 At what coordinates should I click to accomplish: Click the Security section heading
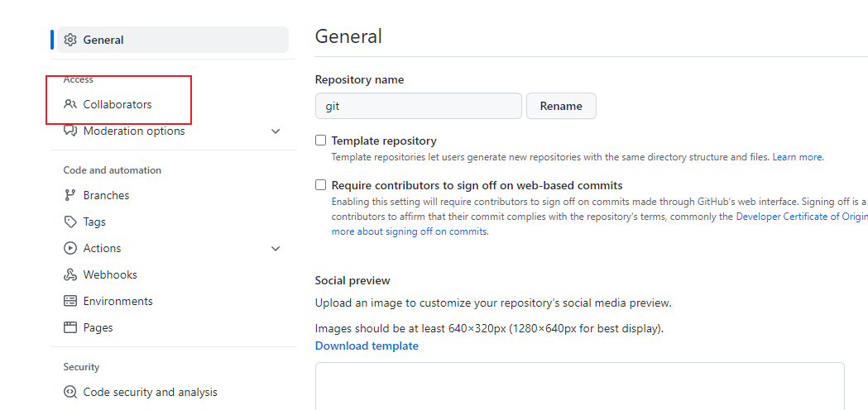coord(81,367)
